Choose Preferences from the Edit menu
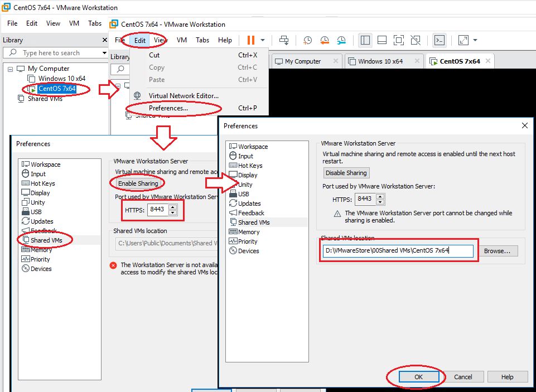 pyautogui.click(x=200, y=108)
